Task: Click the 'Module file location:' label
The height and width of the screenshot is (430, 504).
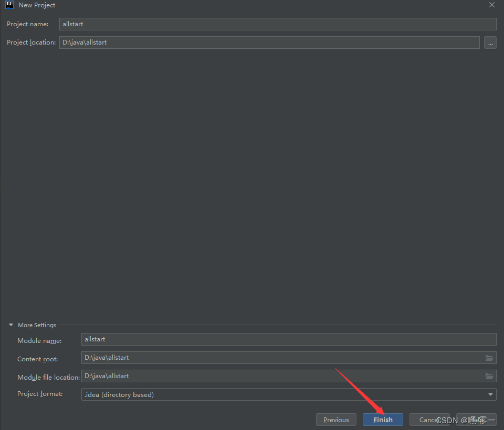Action: [48, 378]
